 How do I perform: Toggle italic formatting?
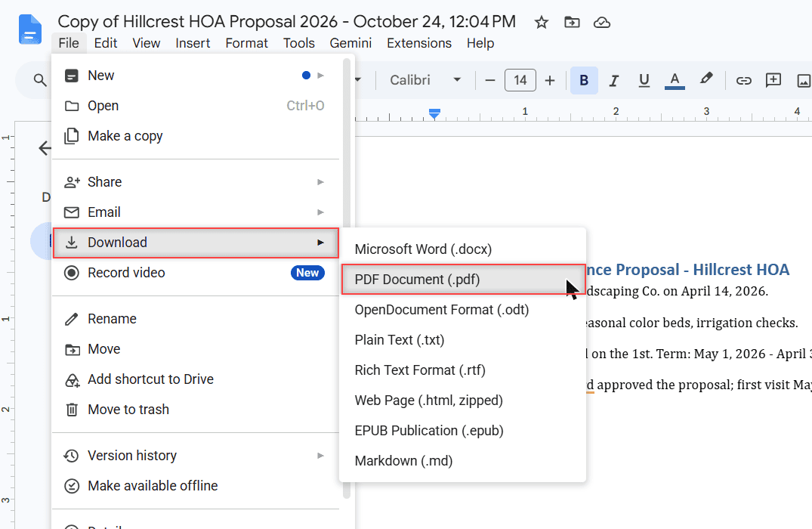pos(614,80)
